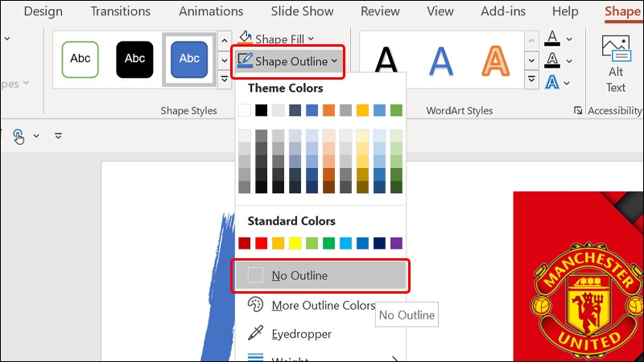Click the touch mode hand icon
This screenshot has height=362, width=644.
(x=19, y=136)
